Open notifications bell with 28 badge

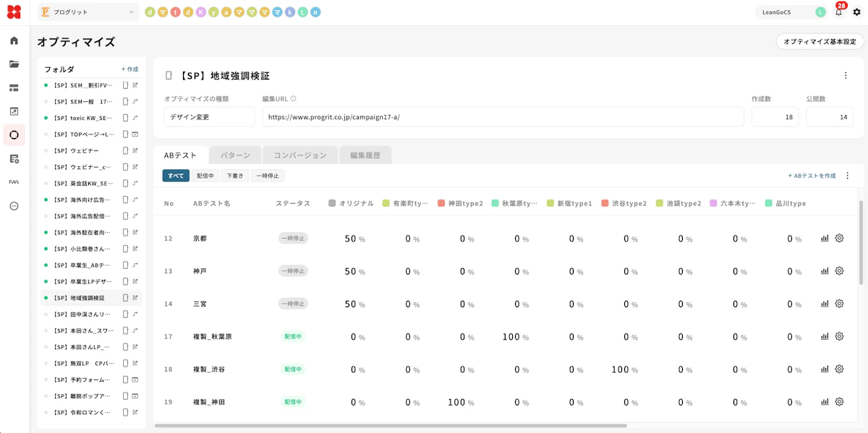tap(838, 12)
